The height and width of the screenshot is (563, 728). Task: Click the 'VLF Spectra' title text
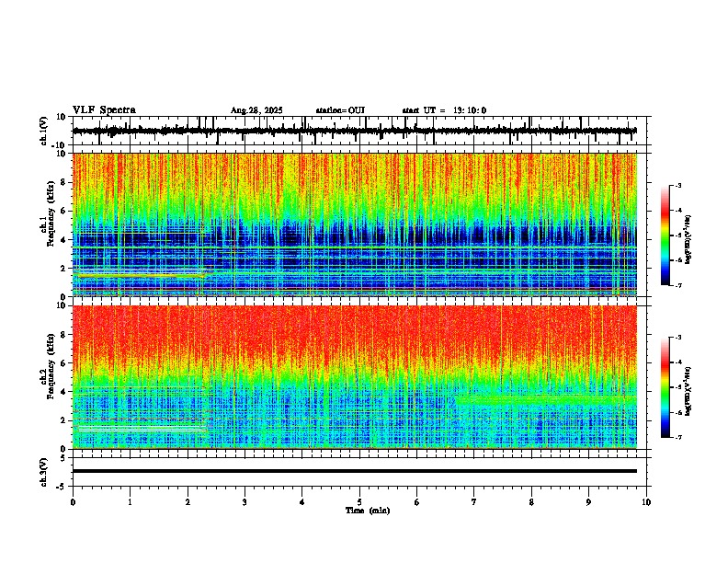[x=104, y=110]
